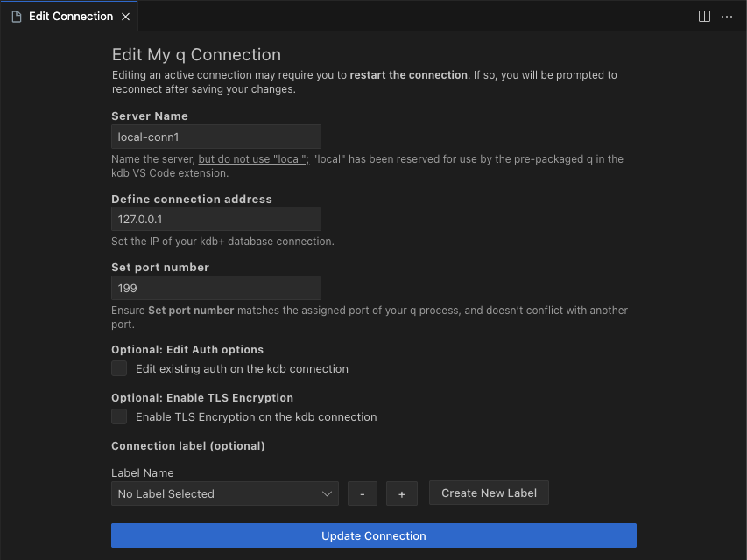Click the file icon on the Edit Connection tab

coord(16,16)
